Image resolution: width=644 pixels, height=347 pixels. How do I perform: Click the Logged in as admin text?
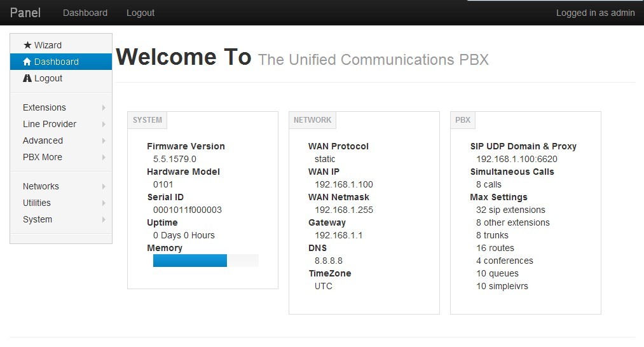pos(595,13)
